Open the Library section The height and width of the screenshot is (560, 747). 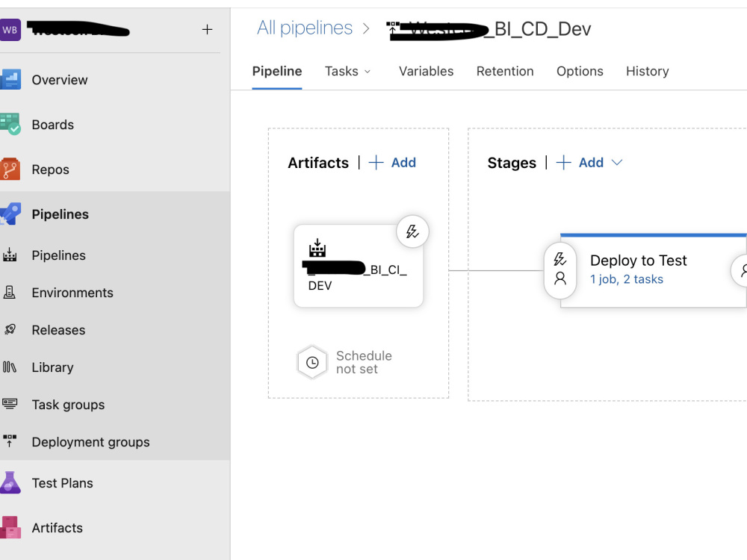click(52, 367)
